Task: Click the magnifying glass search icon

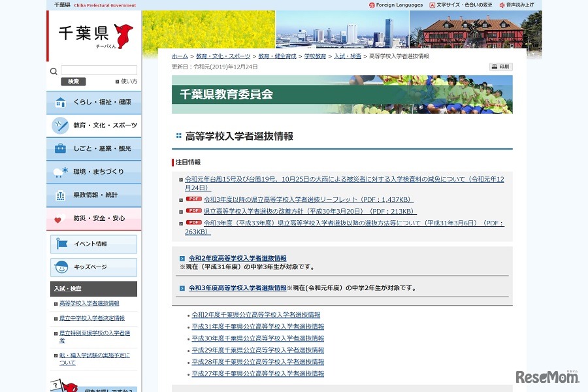Action: [54, 71]
